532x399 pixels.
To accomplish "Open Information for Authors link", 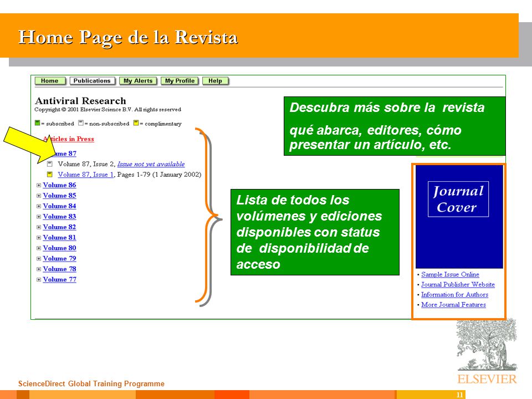I will pos(454,295).
